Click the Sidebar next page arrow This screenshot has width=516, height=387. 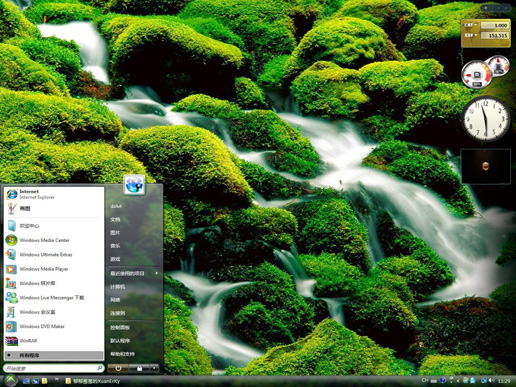pos(506,7)
